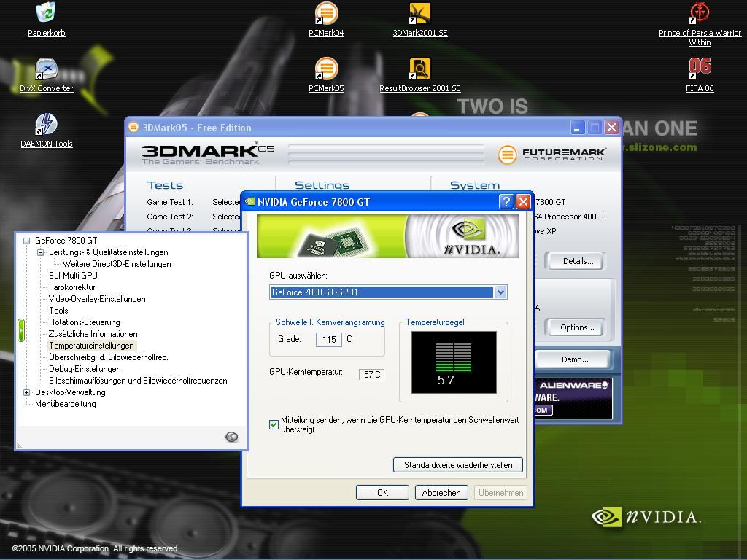Click the Übernehmen button
Image resolution: width=747 pixels, height=560 pixels.
[x=500, y=492]
